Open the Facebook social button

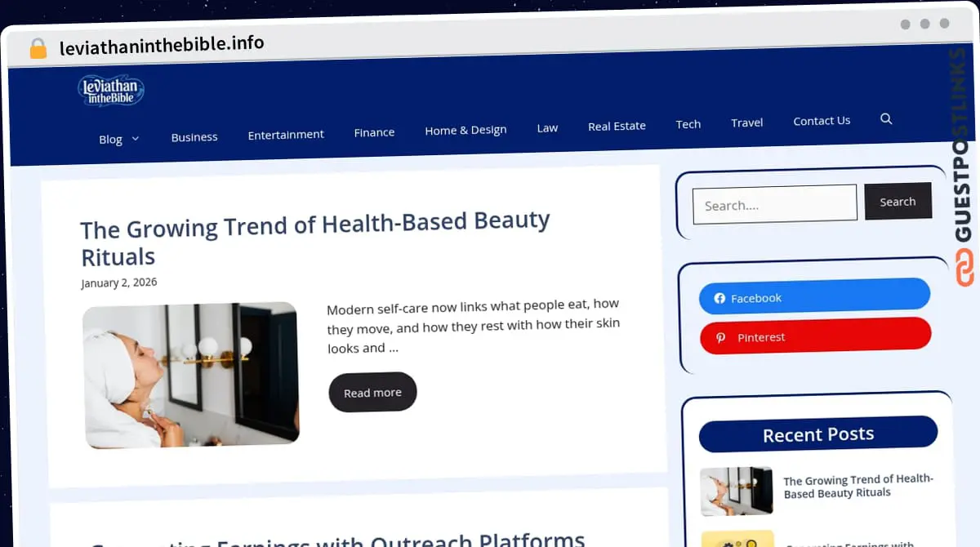814,296
